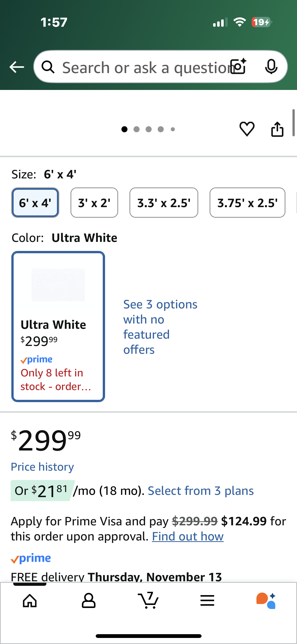
Task: Tap the second carousel dot above the image
Action: pyautogui.click(x=136, y=129)
